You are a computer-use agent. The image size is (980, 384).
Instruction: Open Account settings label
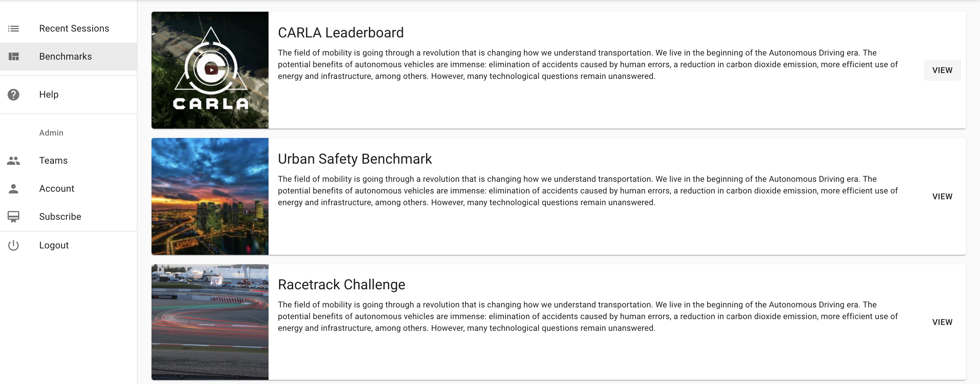coord(57,188)
